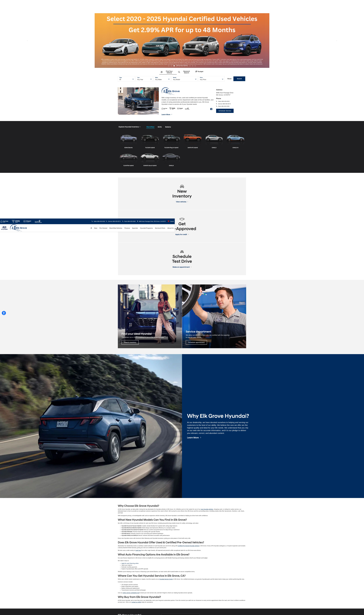Viewport: 364px width, 615px height.
Task: Open the Electrified Vehicles navigation menu
Action: [116, 228]
